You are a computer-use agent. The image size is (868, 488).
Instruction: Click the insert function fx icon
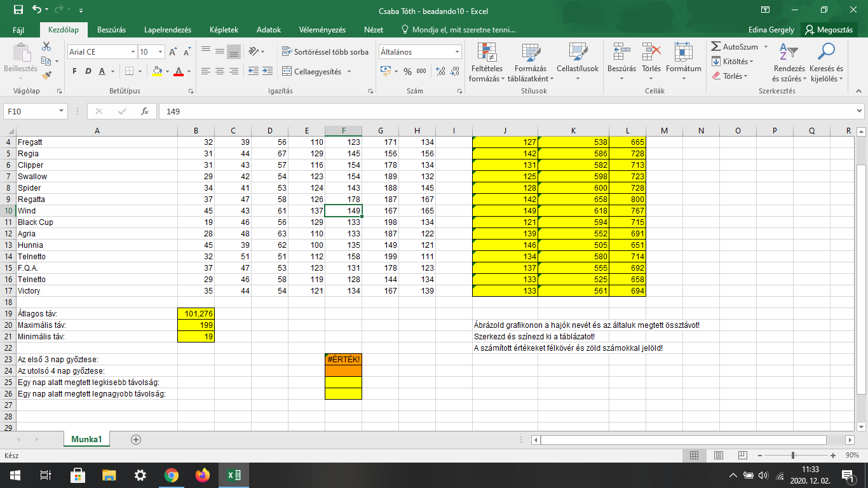pos(145,111)
